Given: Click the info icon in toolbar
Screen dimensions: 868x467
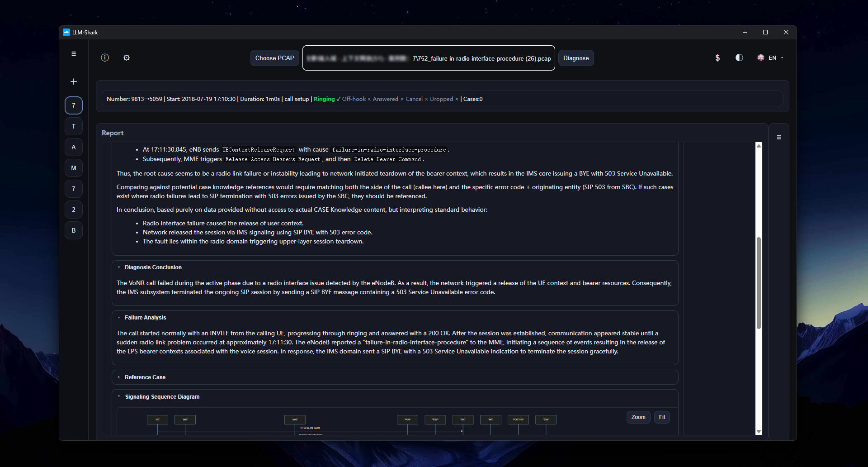Looking at the screenshot, I should click(x=105, y=57).
